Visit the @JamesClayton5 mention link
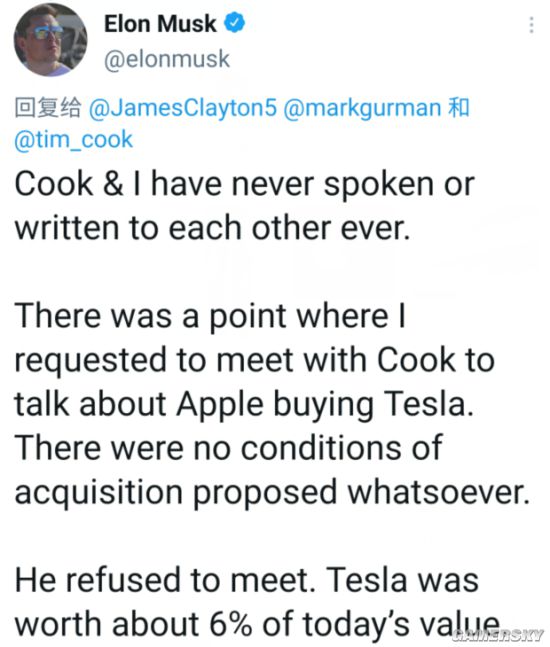 click(x=182, y=108)
